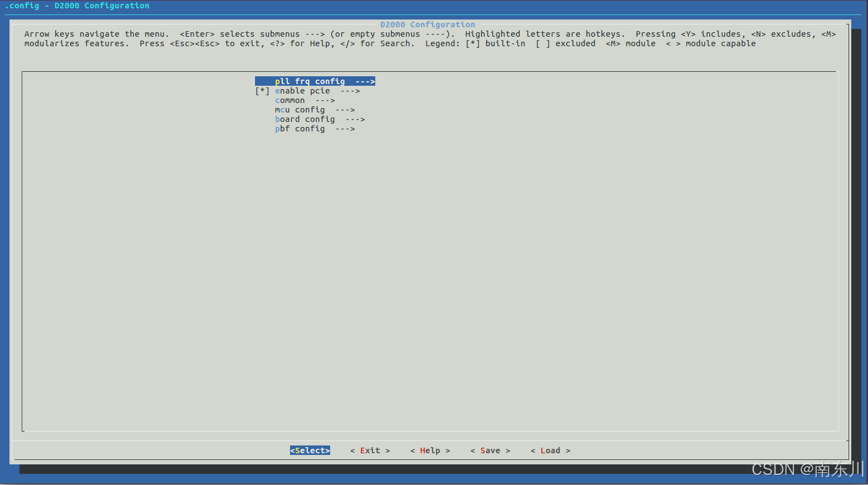Exclude pcie by clicking its built-in indicator
Viewport: 868px width, 485px height.
coord(262,91)
